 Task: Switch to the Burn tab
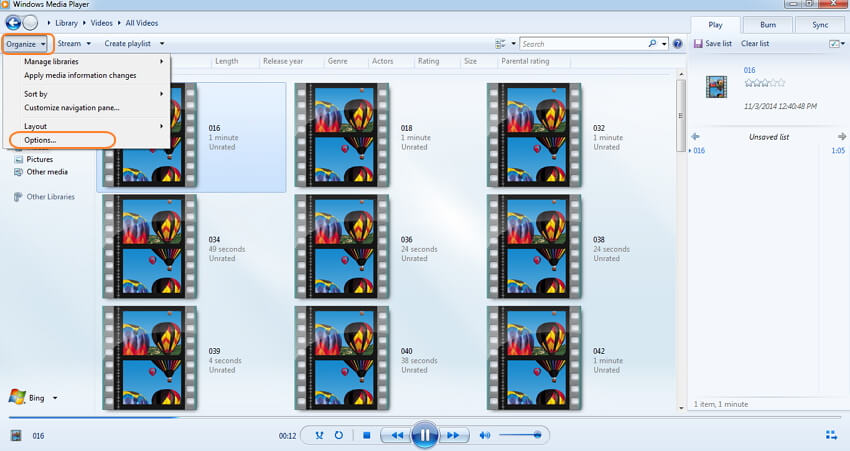coord(768,25)
